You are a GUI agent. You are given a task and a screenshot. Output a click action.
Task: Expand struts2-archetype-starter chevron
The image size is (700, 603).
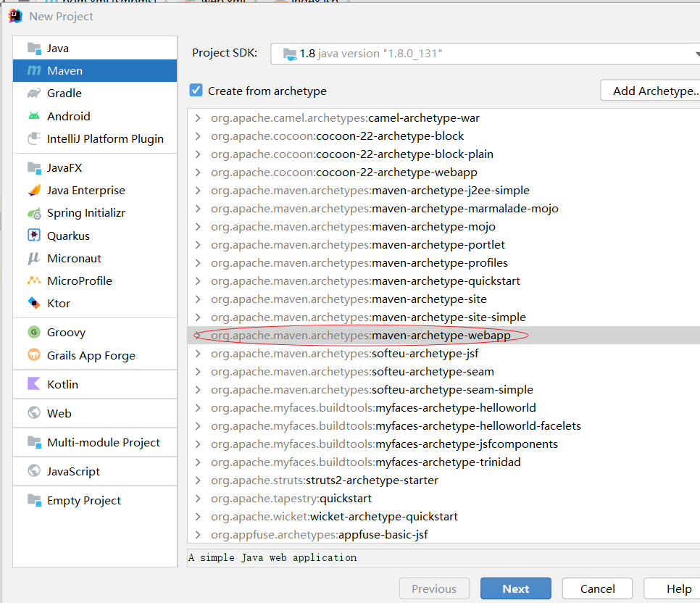(x=198, y=481)
